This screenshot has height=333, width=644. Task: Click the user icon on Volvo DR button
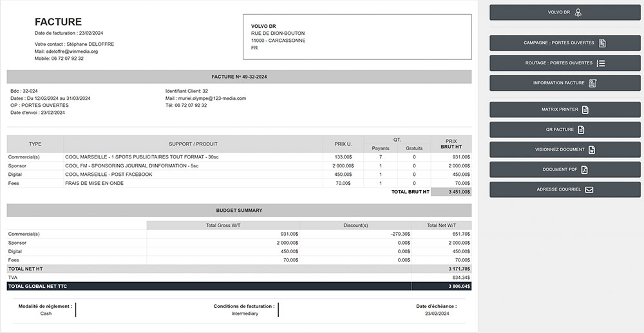point(578,12)
